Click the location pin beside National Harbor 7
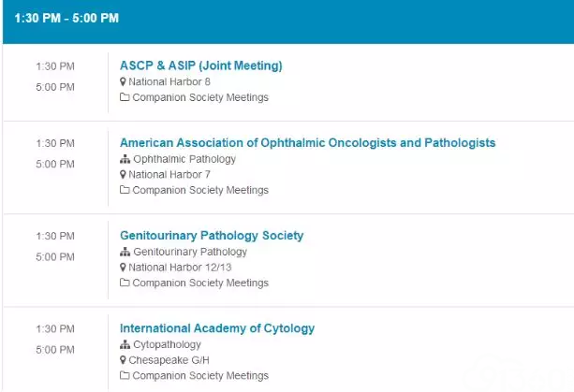The width and height of the screenshot is (574, 392). point(123,175)
